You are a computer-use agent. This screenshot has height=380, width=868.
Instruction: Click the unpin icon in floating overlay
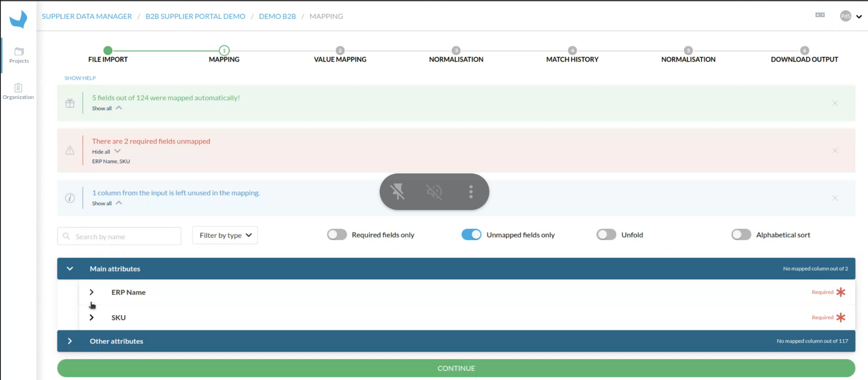(x=398, y=192)
